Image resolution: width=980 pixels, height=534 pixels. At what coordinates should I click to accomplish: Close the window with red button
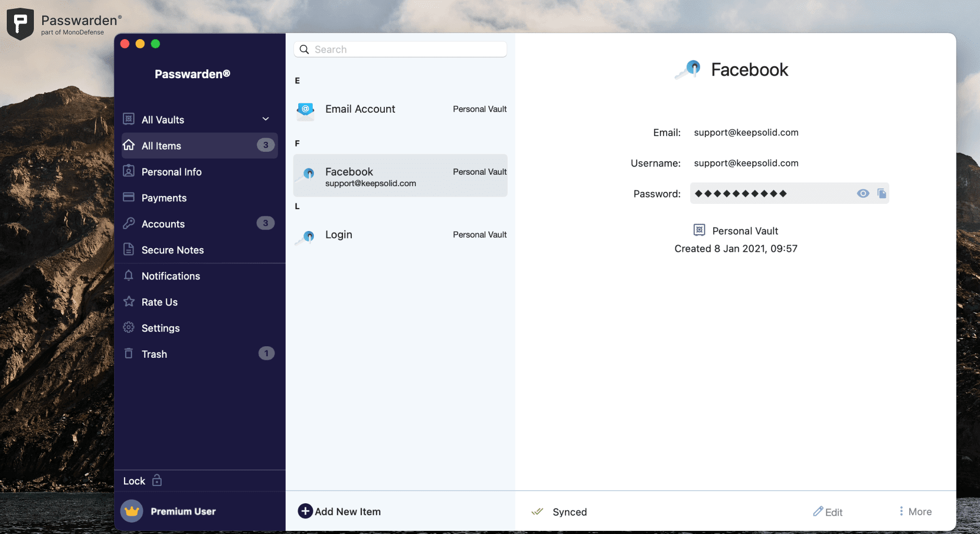point(125,44)
